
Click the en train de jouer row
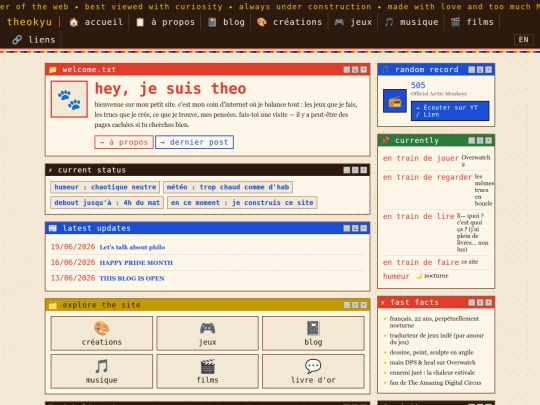[x=436, y=160]
